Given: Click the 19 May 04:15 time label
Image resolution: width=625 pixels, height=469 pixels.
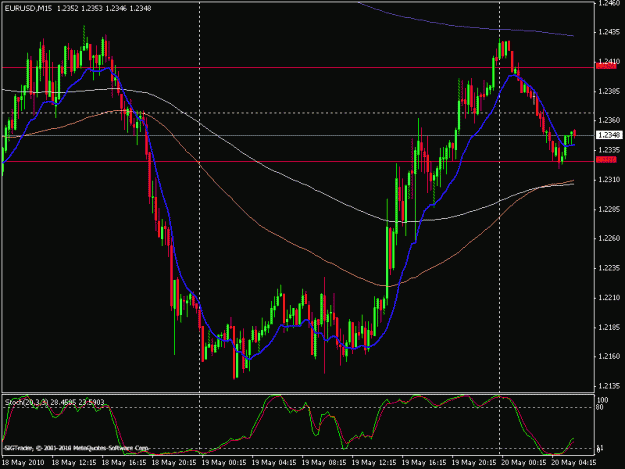Looking at the screenshot, I should click(x=274, y=463).
